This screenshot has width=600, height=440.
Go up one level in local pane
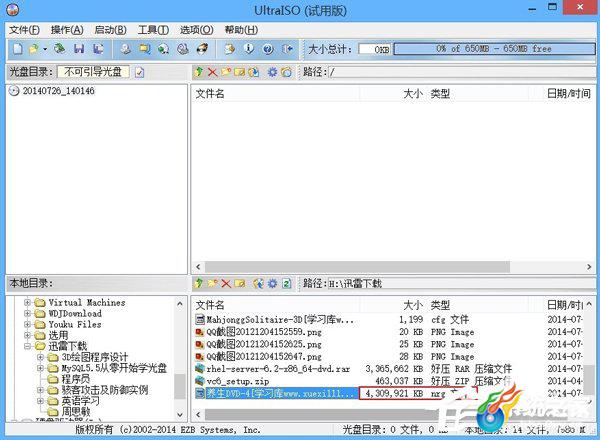[199, 283]
